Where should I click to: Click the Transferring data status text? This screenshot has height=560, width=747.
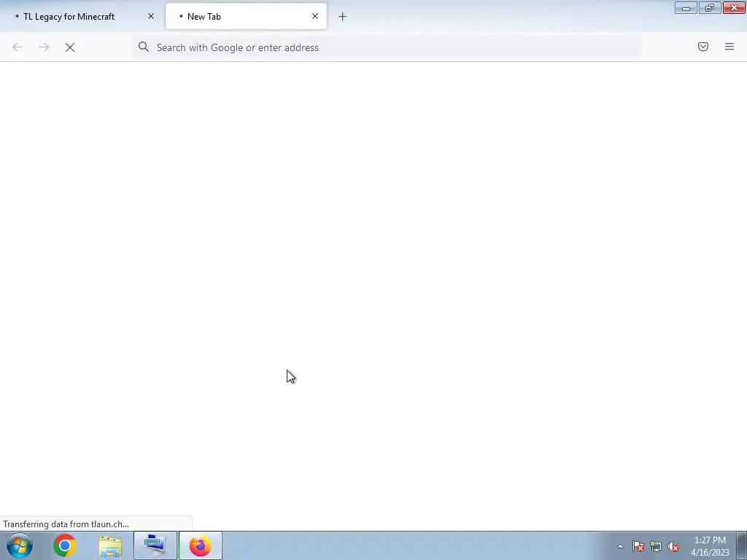pos(66,524)
